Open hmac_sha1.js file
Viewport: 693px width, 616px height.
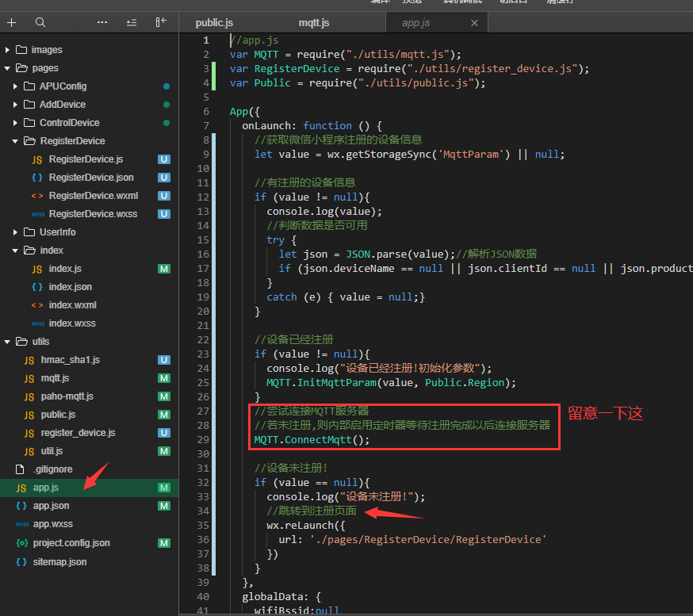pos(71,360)
